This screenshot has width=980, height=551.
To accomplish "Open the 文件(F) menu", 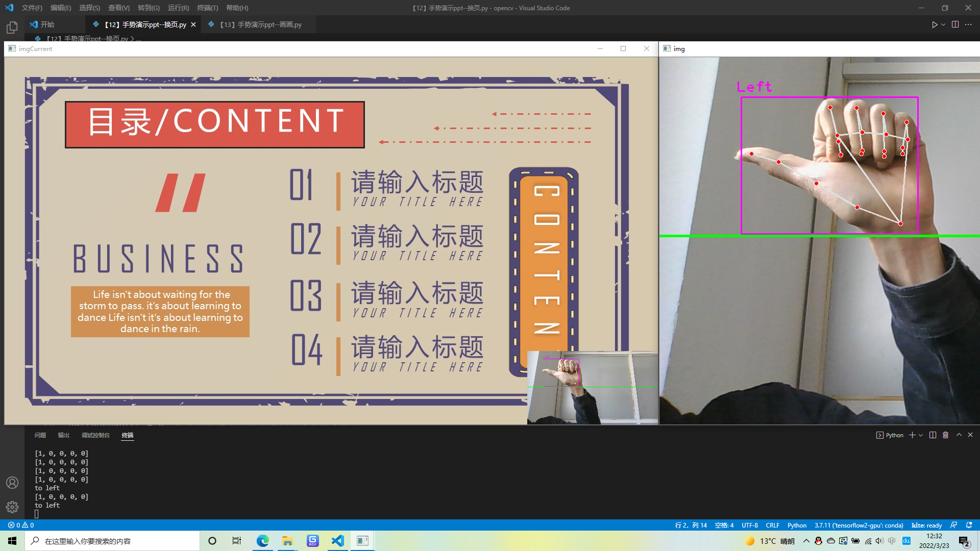I will point(32,8).
